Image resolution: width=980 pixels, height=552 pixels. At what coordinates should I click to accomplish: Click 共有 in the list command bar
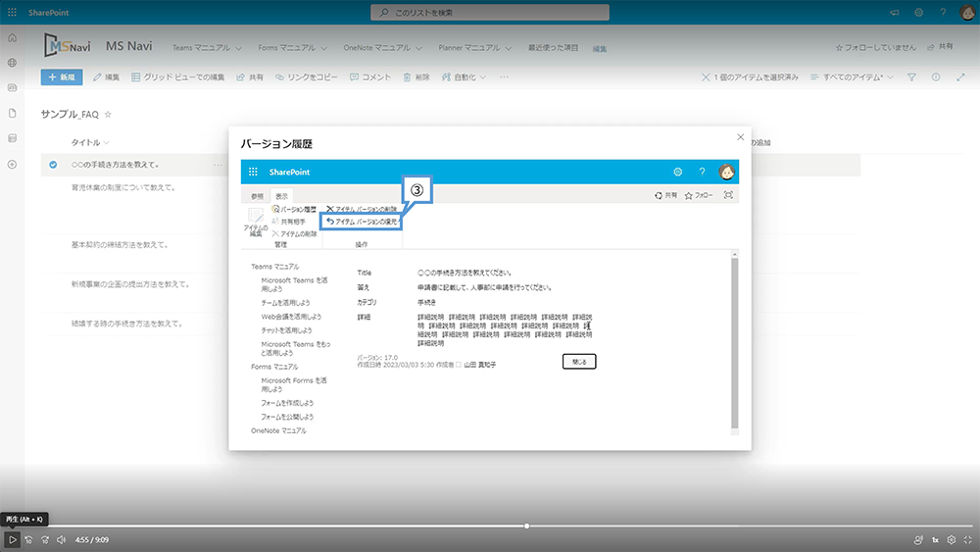pyautogui.click(x=249, y=76)
